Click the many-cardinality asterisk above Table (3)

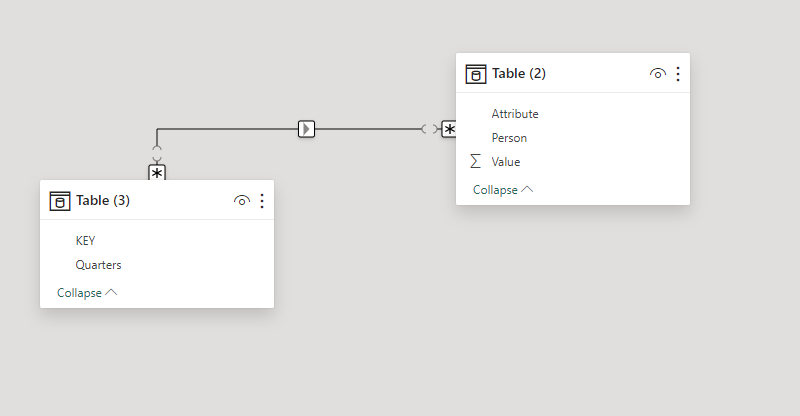click(157, 173)
